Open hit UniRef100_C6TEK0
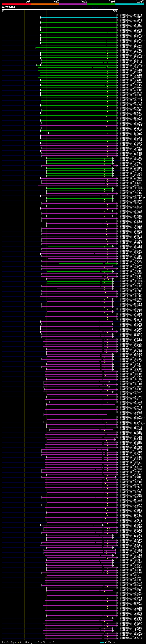146x644 pixels. (131, 25)
